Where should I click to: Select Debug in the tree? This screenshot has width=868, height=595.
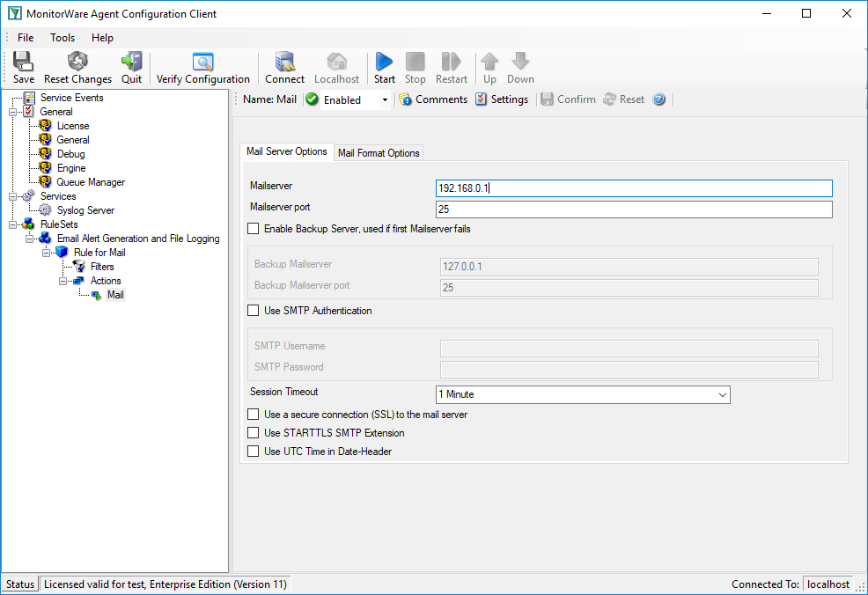click(x=70, y=154)
